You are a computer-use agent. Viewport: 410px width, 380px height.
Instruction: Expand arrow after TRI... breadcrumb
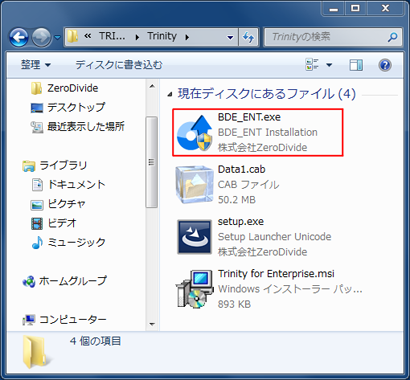[x=137, y=37]
